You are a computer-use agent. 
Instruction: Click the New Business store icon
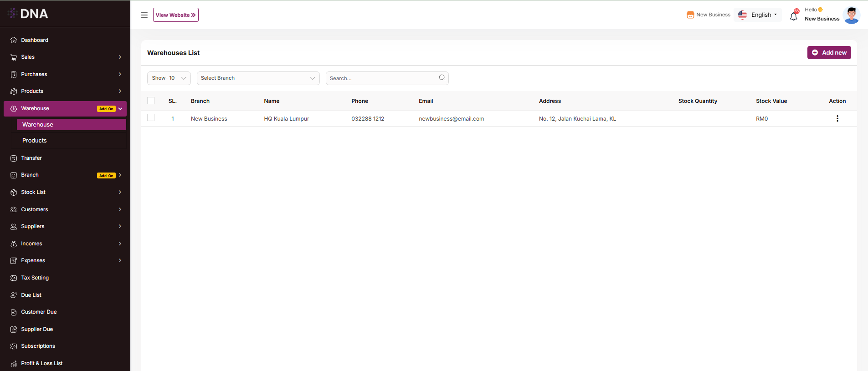coord(690,15)
